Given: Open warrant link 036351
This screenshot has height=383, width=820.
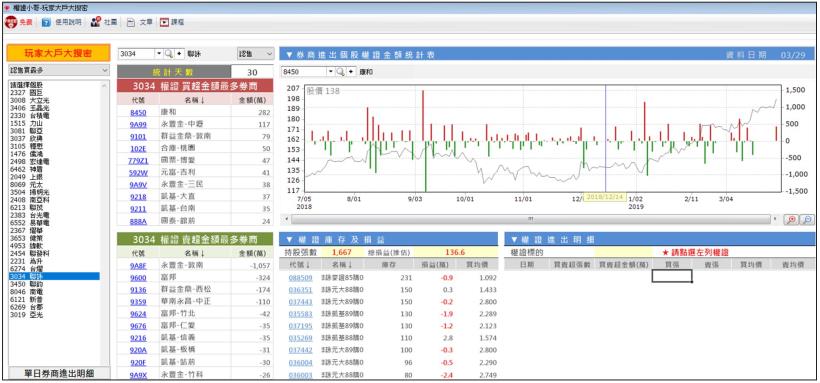Looking at the screenshot, I should tap(300, 290).
